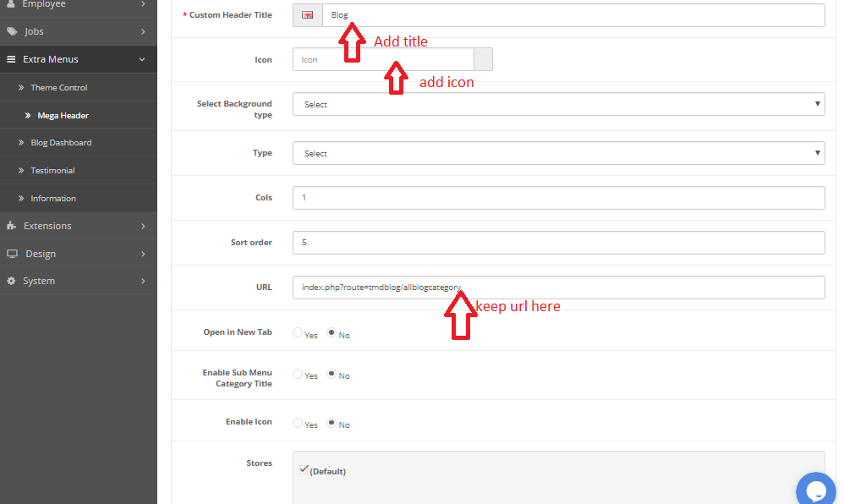Uncheck the Default store checkbox
The image size is (844, 504).
(x=304, y=469)
